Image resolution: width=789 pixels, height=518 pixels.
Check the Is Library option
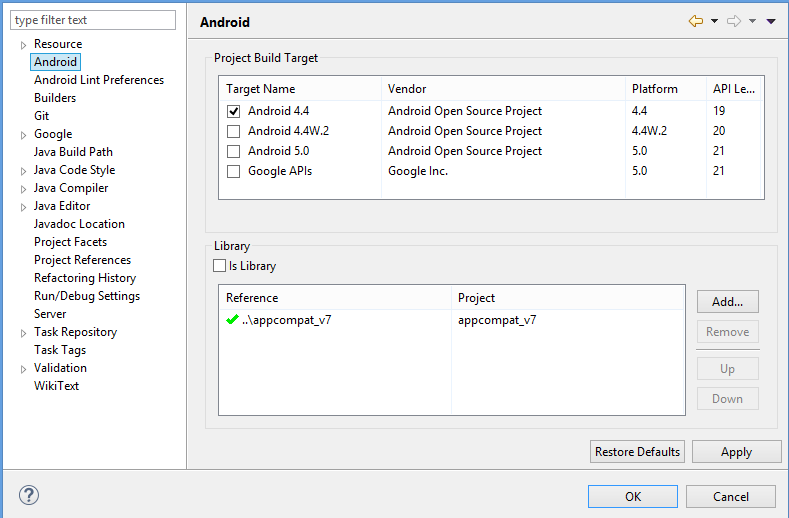(220, 266)
